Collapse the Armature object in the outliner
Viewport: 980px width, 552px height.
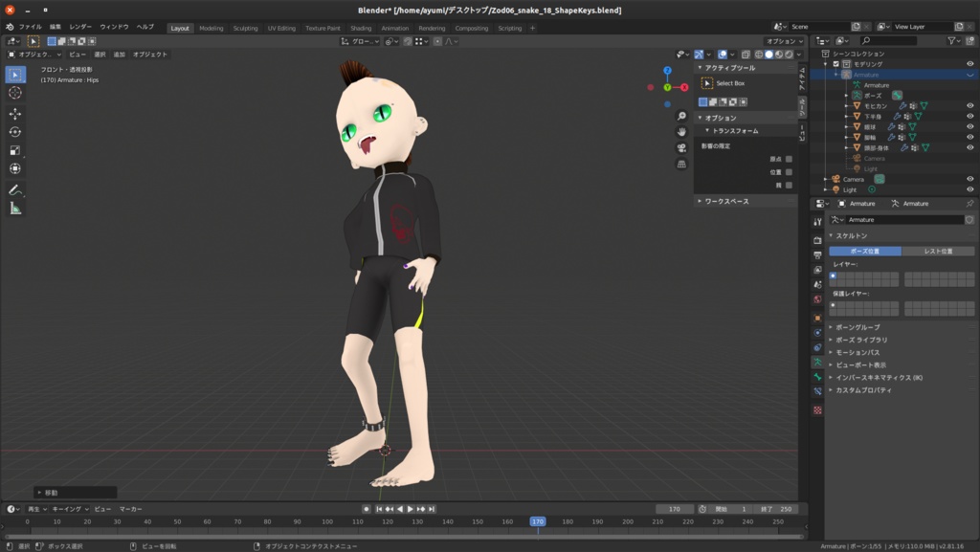tap(835, 75)
